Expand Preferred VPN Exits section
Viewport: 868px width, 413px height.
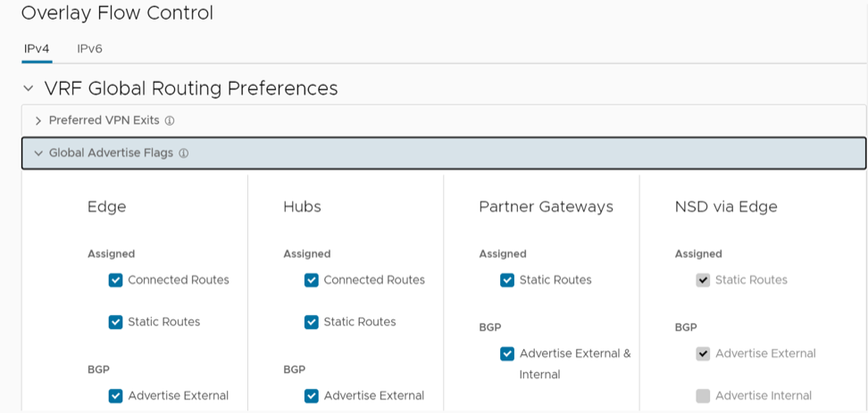pos(38,120)
